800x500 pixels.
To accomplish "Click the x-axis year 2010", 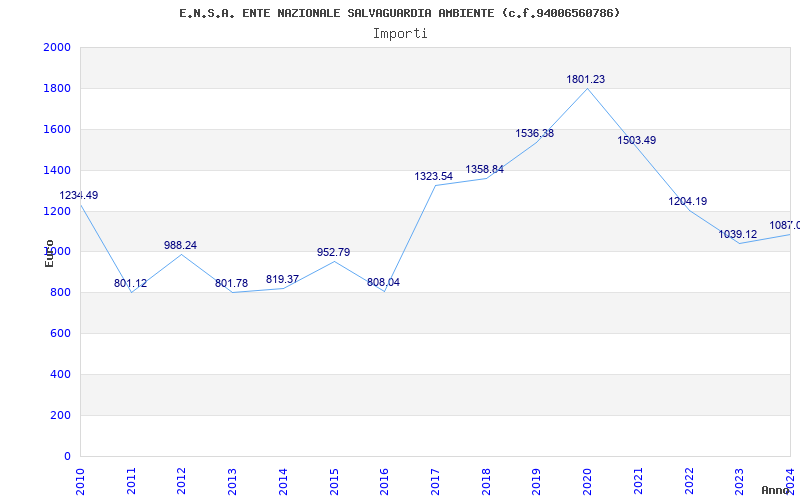I will click(x=80, y=481).
